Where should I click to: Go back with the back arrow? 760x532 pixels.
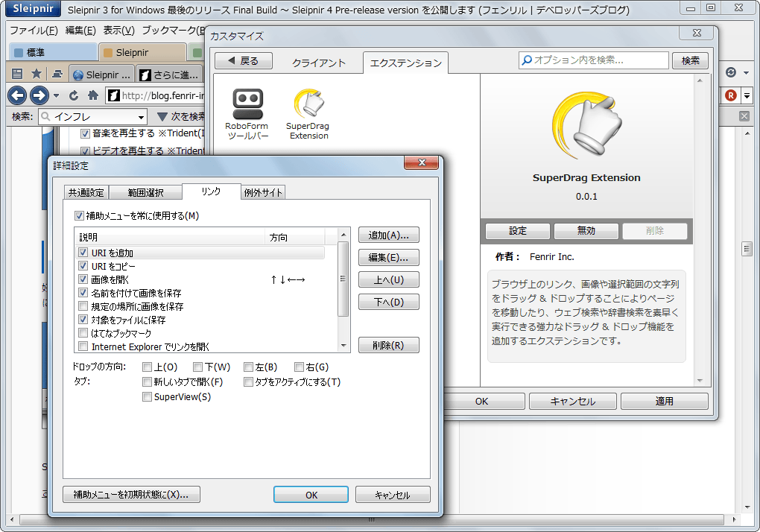tap(17, 95)
